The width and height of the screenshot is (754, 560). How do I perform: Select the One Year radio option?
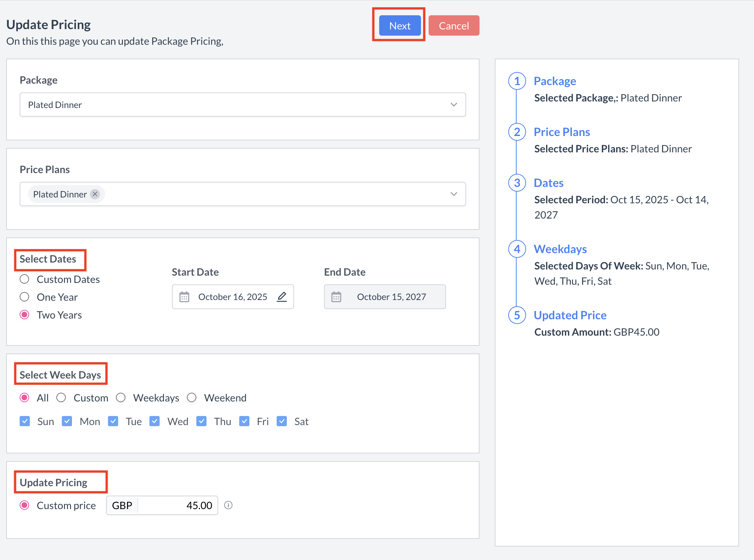click(x=25, y=297)
